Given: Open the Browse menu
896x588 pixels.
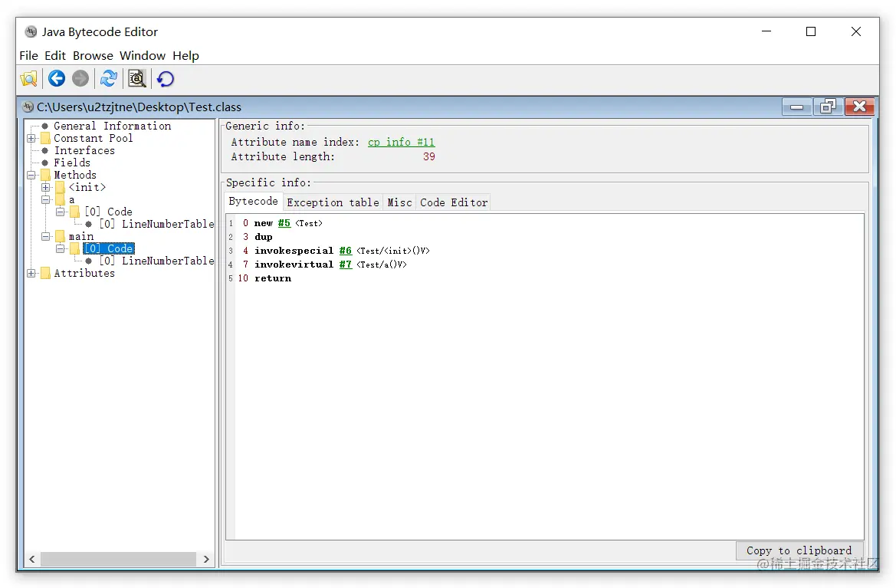Looking at the screenshot, I should click(93, 55).
